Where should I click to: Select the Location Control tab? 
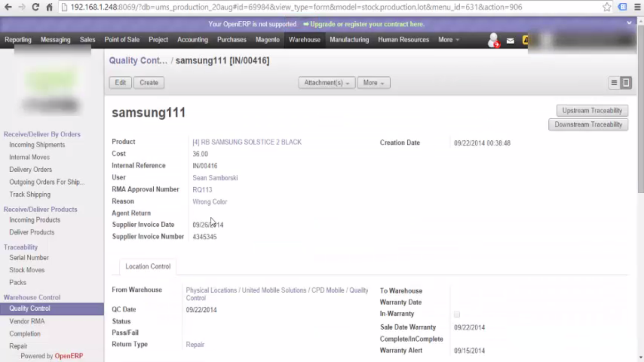coord(148,266)
